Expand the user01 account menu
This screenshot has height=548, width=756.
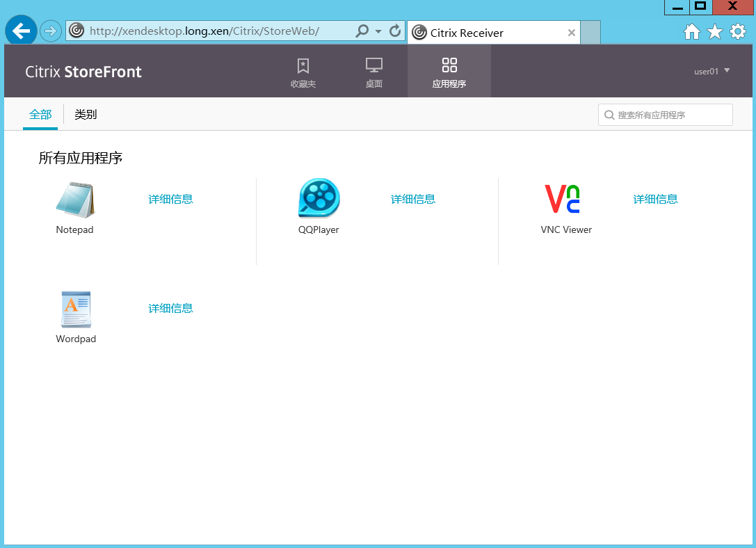point(711,72)
